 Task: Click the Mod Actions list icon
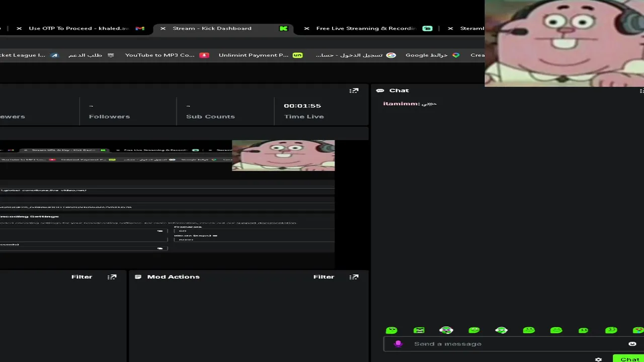[x=138, y=277]
